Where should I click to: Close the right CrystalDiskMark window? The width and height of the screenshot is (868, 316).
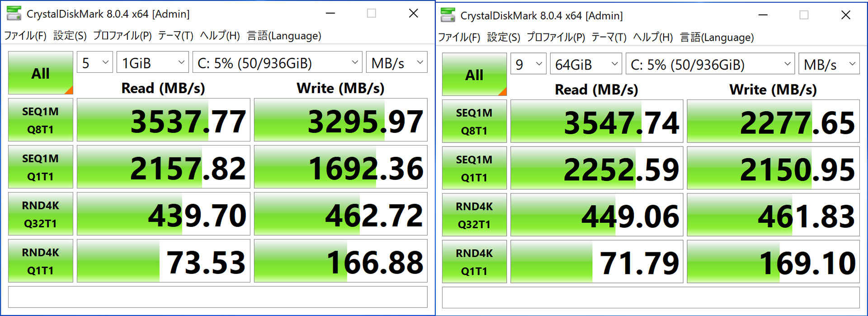click(846, 15)
